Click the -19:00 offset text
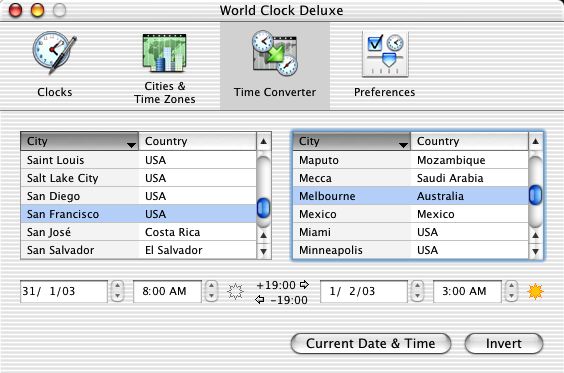The height and width of the screenshot is (373, 564). 288,300
